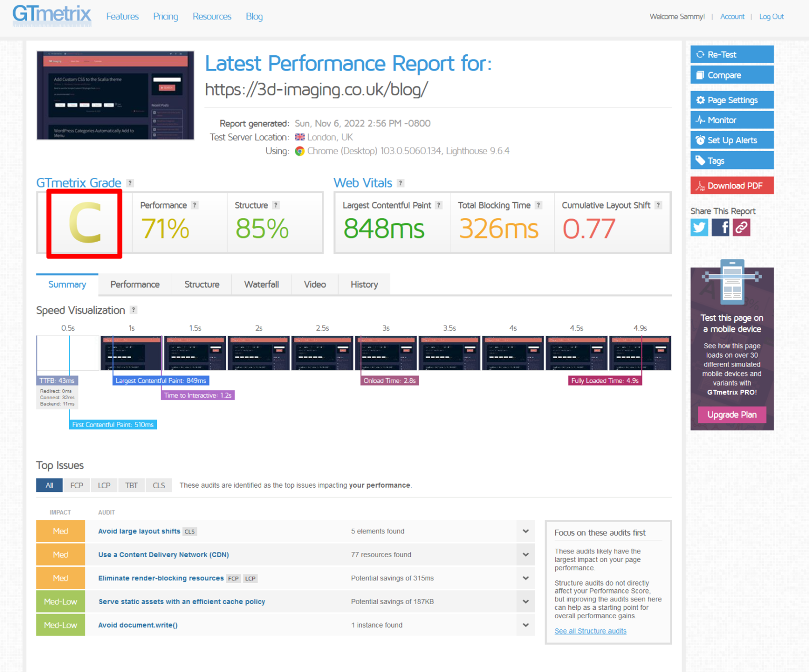The width and height of the screenshot is (809, 672).
Task: Open the History tab
Action: click(x=364, y=284)
